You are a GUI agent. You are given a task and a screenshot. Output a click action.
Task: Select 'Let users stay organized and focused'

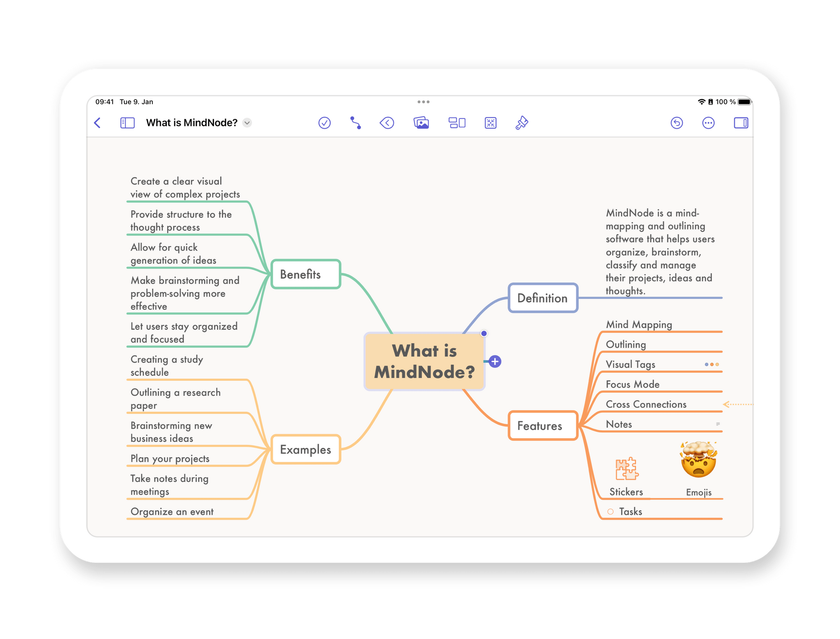pos(184,332)
